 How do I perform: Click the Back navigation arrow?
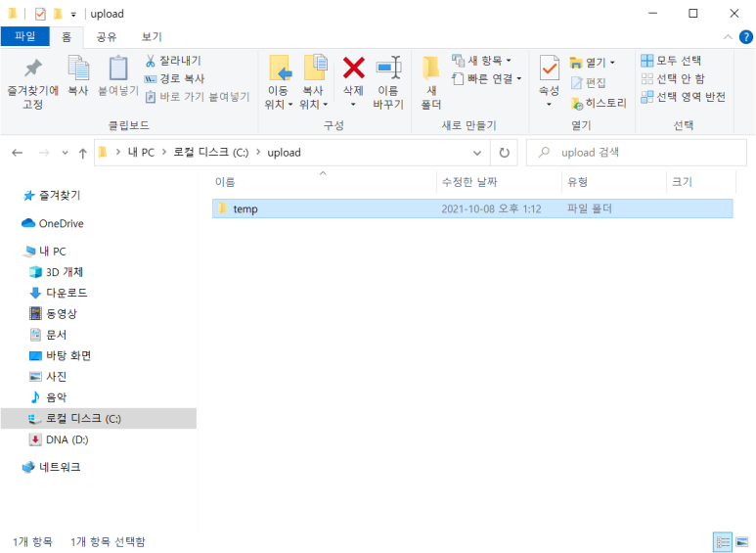(18, 153)
